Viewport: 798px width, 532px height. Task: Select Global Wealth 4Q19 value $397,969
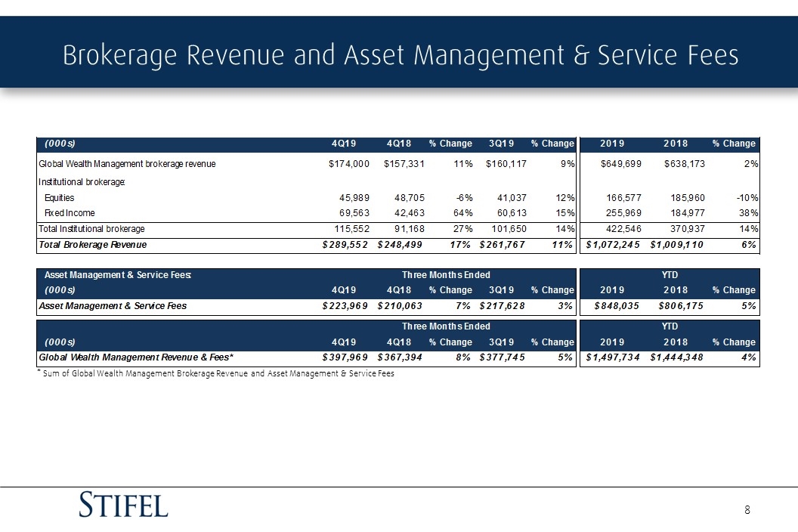pyautogui.click(x=345, y=357)
